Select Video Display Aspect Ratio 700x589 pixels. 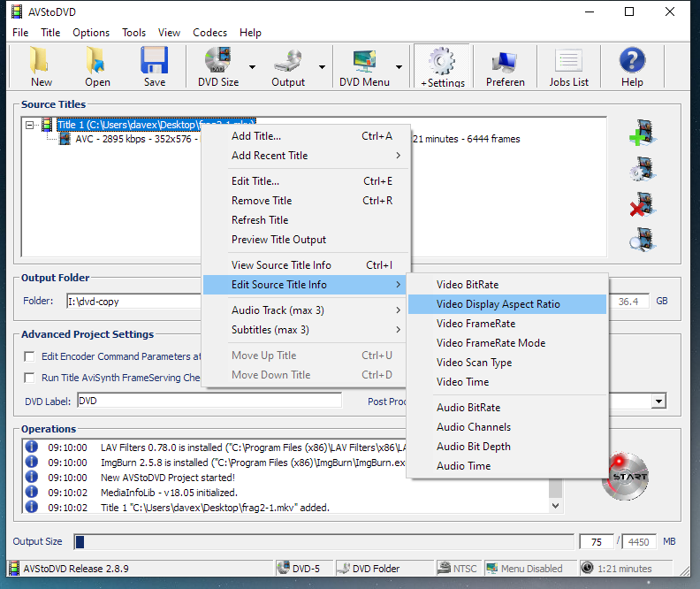pos(507,304)
